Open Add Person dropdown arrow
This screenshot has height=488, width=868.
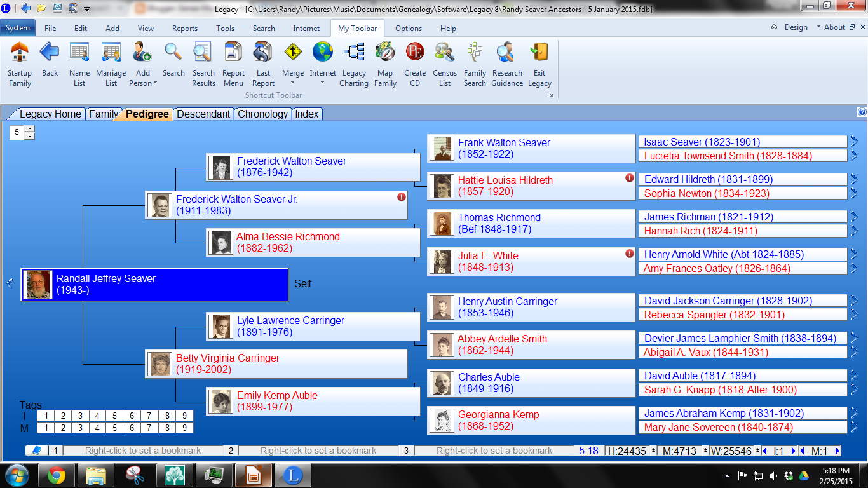155,83
